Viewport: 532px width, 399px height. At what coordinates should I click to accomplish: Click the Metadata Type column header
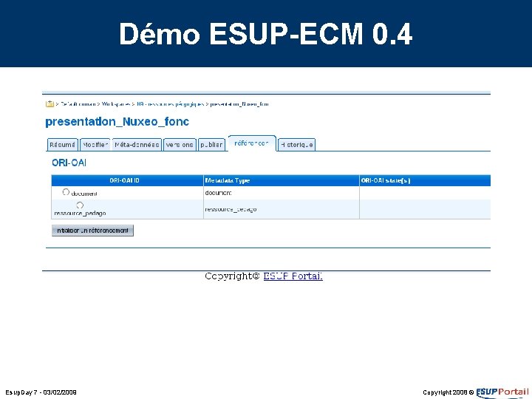pos(282,180)
